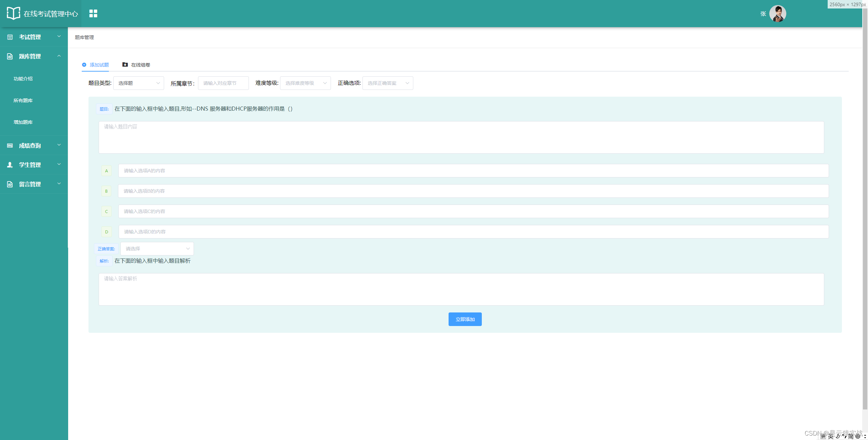
Task: Click the 题库管理 breadcrumb text
Action: click(x=84, y=37)
